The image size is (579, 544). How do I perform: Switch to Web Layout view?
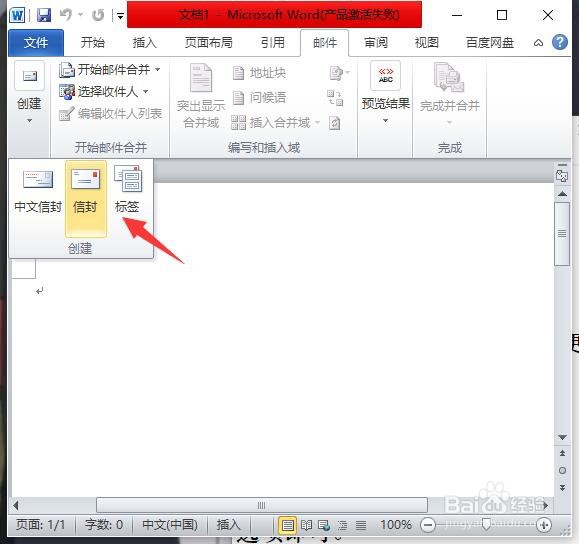pyautogui.click(x=324, y=525)
